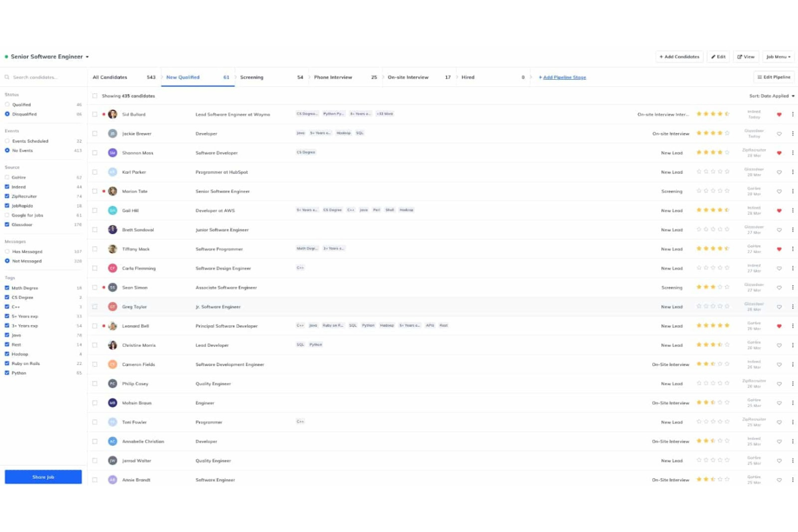Image resolution: width=798 pixels, height=532 pixels.
Task: Open the three-dot menu for Shannon Moss
Action: (x=793, y=153)
